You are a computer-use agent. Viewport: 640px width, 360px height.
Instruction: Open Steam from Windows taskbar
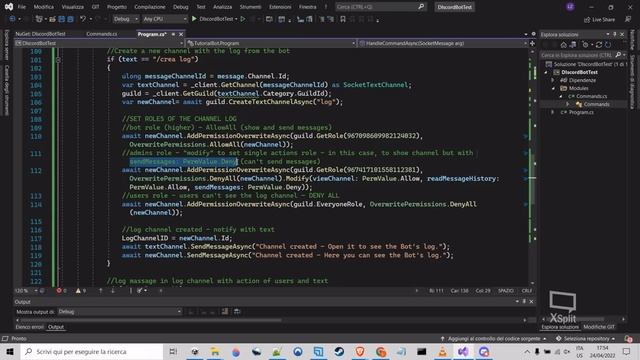339,351
